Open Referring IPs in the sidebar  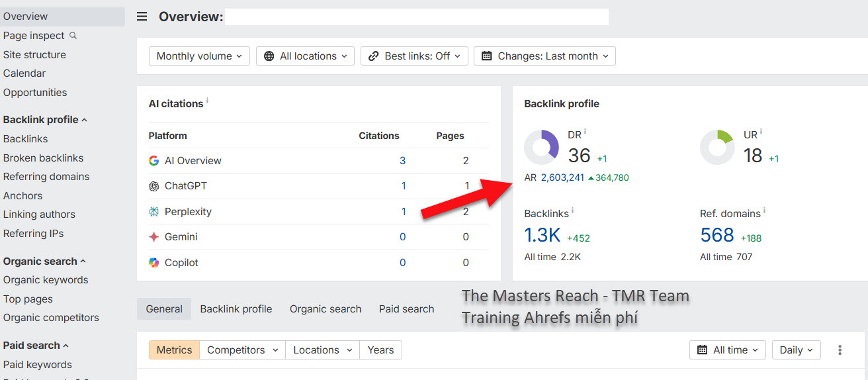[x=34, y=234]
